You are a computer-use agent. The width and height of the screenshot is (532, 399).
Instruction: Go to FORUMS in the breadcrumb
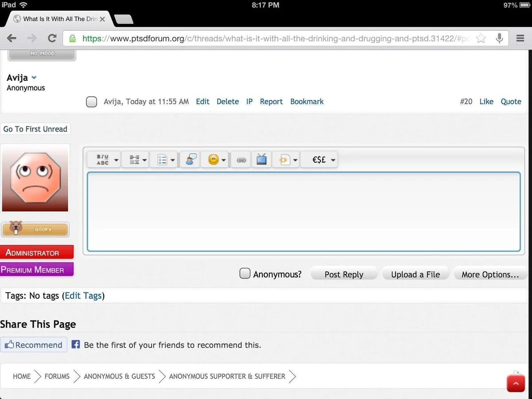[57, 376]
